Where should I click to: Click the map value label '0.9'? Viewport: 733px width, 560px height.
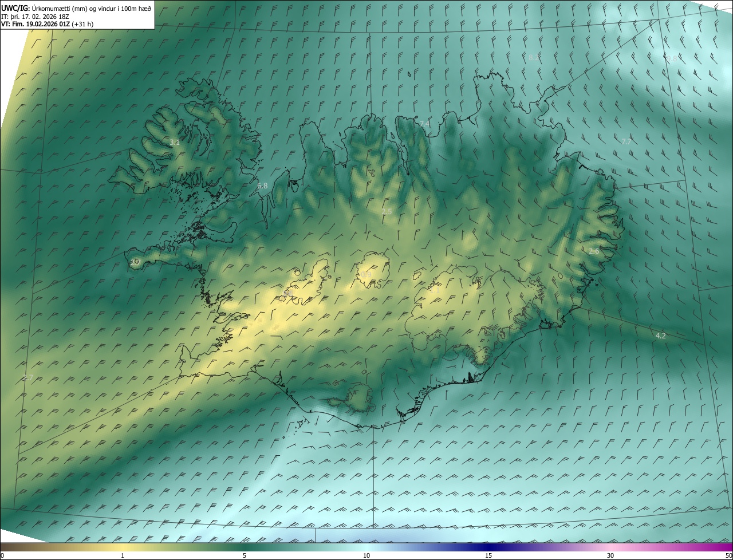pos(366,275)
